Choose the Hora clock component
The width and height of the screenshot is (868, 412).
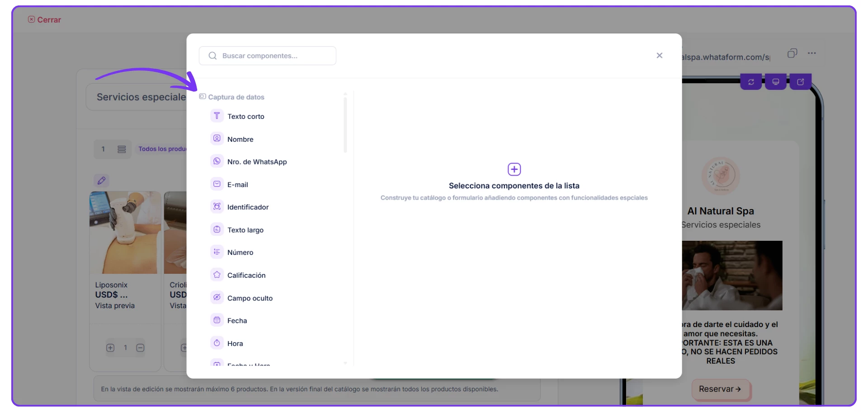pyautogui.click(x=217, y=343)
